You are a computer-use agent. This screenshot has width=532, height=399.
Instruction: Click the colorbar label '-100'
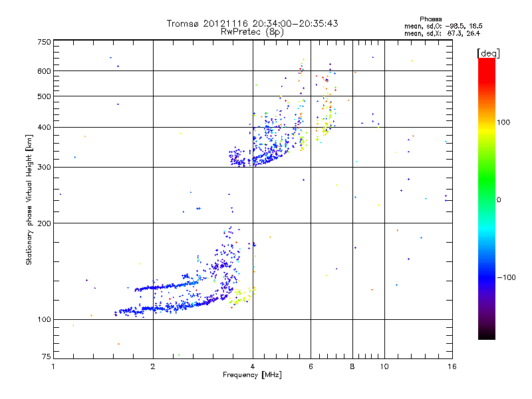(x=506, y=277)
